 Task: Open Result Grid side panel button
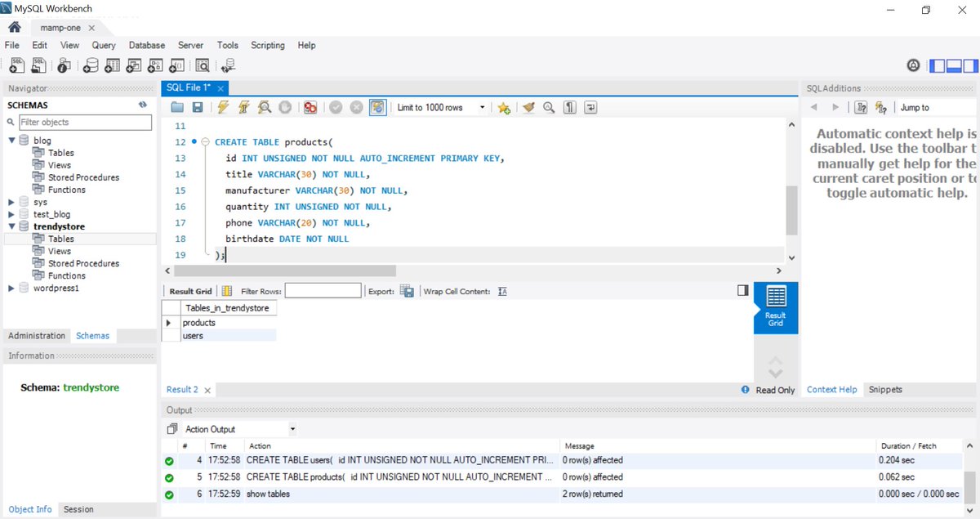(776, 307)
